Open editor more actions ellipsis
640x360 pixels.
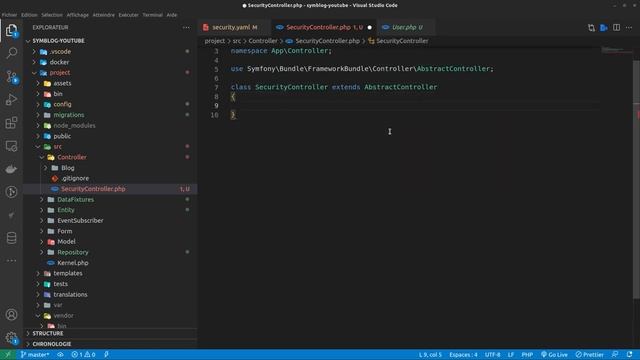[x=629, y=27]
